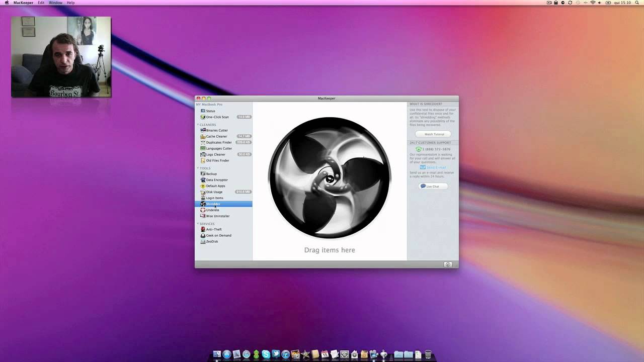Select Languages Cutter icon
644x362 pixels.
pyautogui.click(x=203, y=148)
